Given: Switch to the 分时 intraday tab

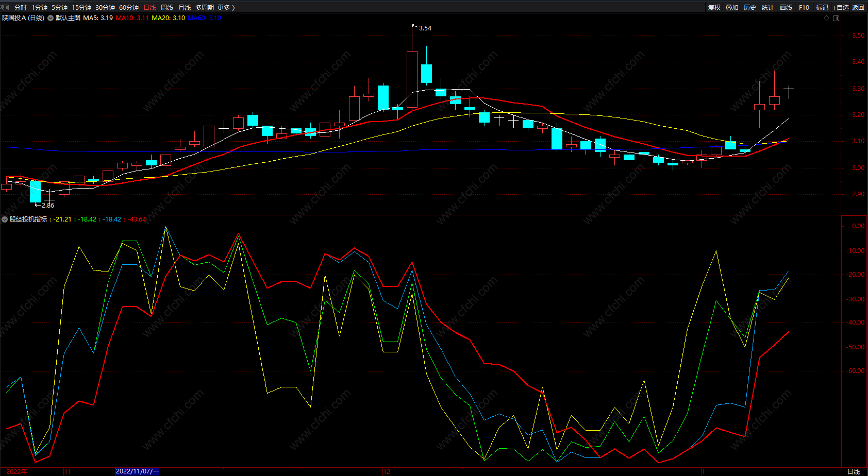Looking at the screenshot, I should tap(21, 8).
